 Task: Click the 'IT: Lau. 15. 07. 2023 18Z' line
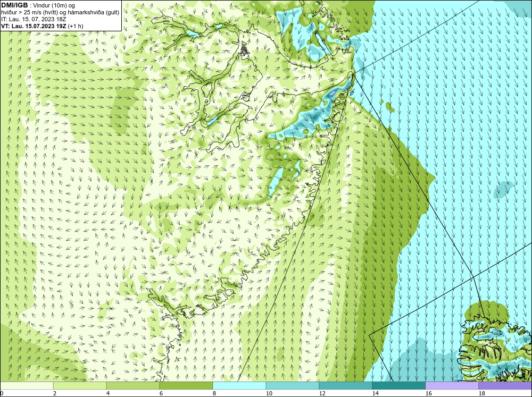click(x=34, y=19)
